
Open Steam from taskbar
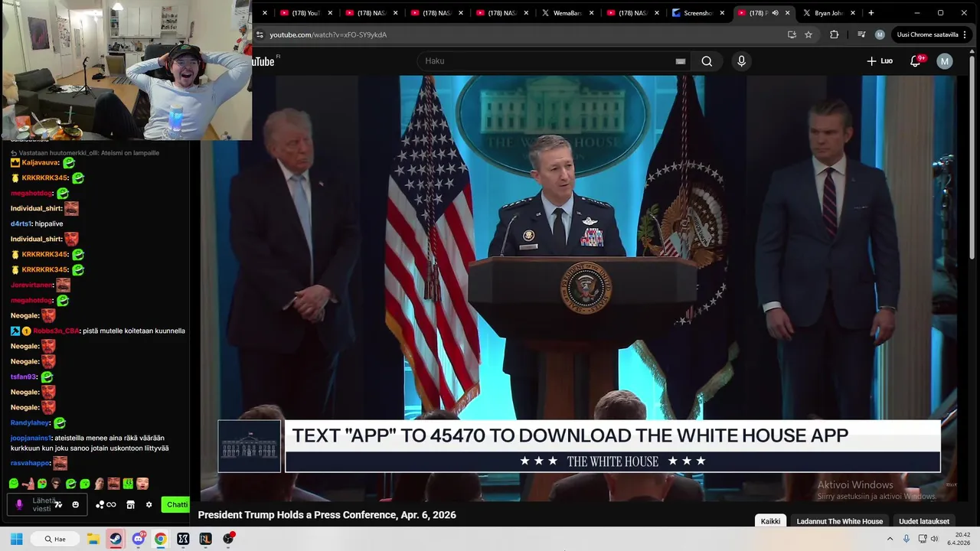tap(115, 539)
